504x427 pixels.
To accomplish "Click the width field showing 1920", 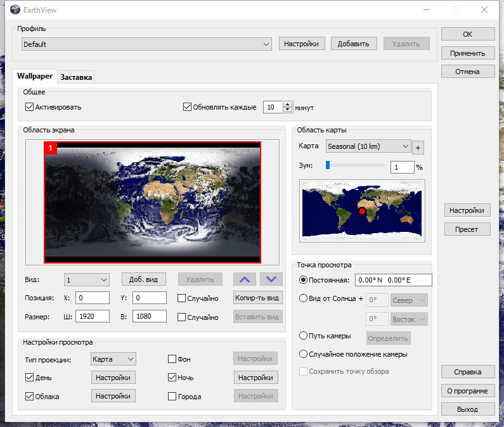I will (92, 317).
